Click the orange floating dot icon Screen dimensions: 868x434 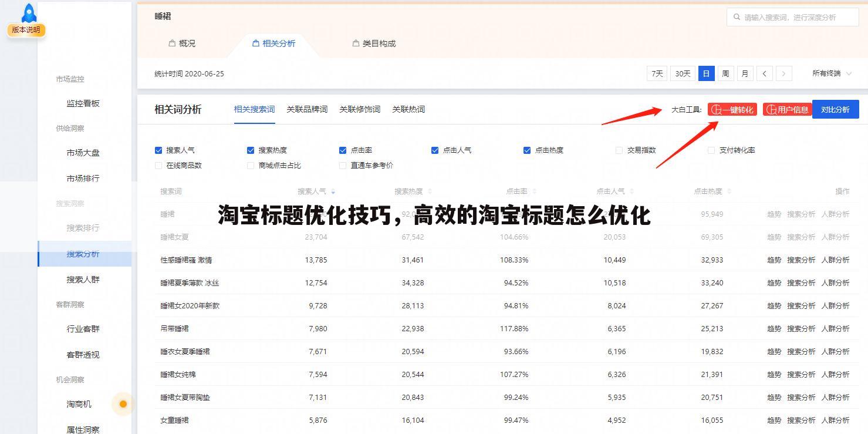[123, 404]
